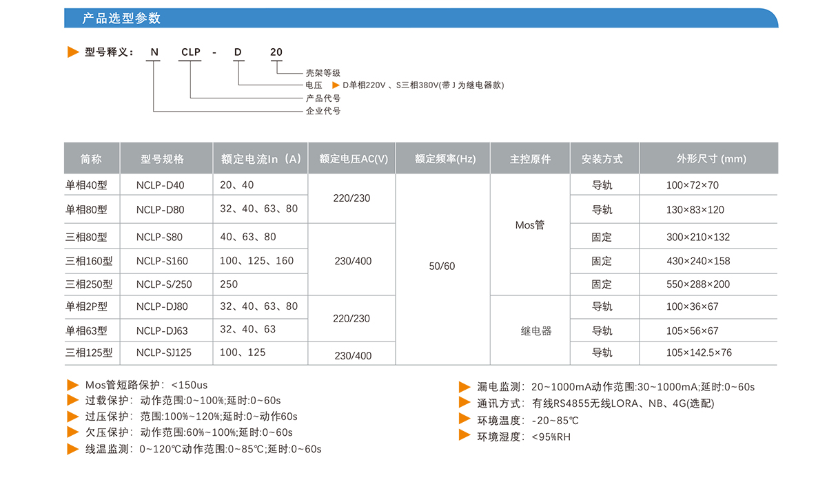The image size is (827, 504).
Task: Select the 产品选型参数 section title
Action: (121, 19)
